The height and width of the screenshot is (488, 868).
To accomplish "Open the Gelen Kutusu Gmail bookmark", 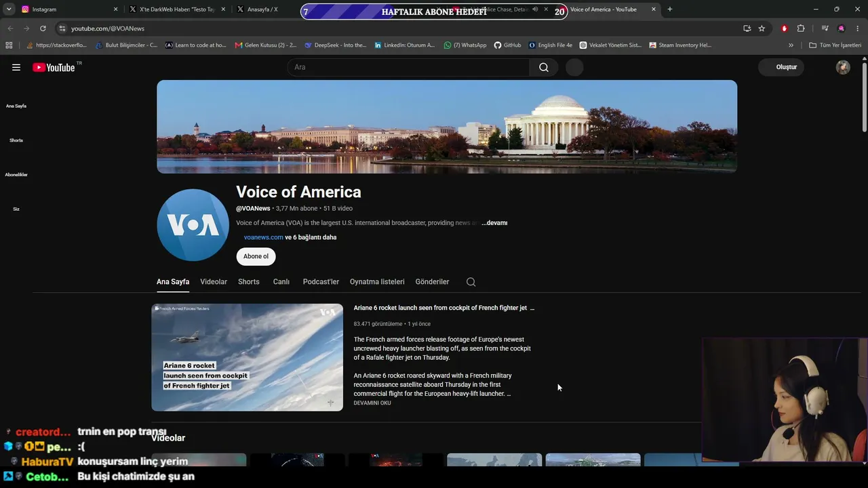I will [x=266, y=45].
